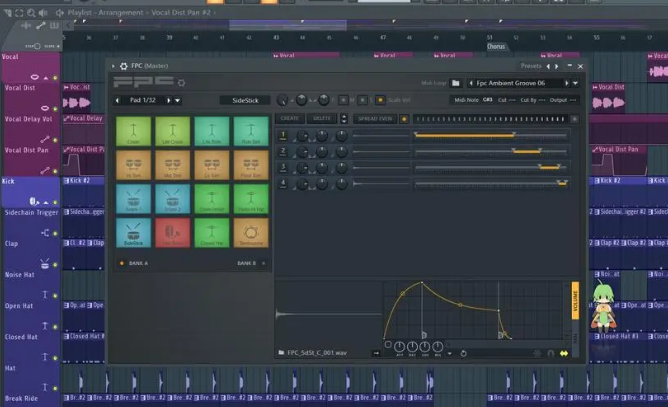The image size is (668, 407).
Task: Click the arrow button beside sample filename
Action: pyautogui.click(x=376, y=353)
